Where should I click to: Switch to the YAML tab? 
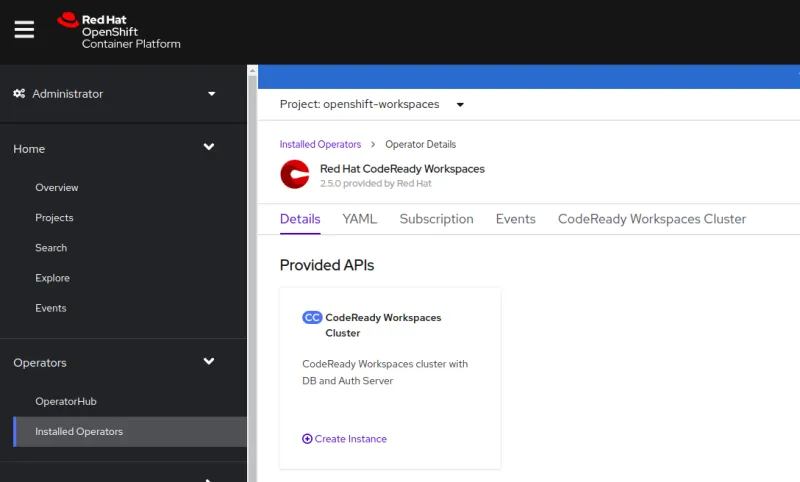[x=359, y=219]
